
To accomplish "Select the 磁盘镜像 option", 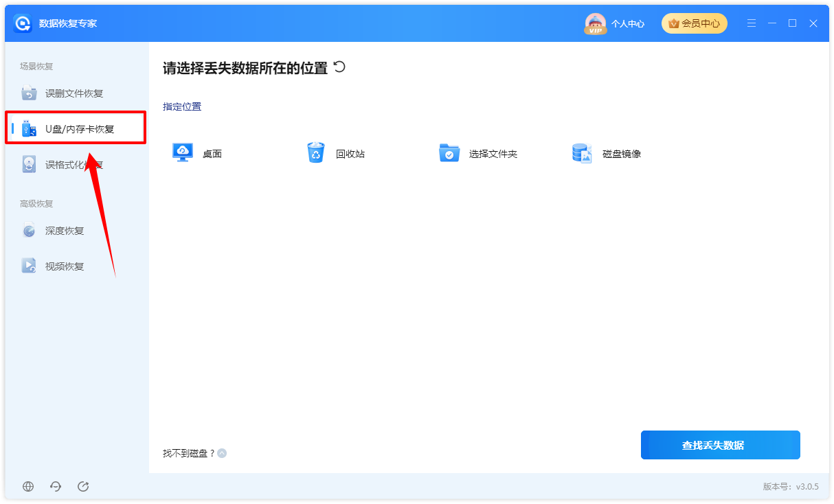I will (607, 153).
